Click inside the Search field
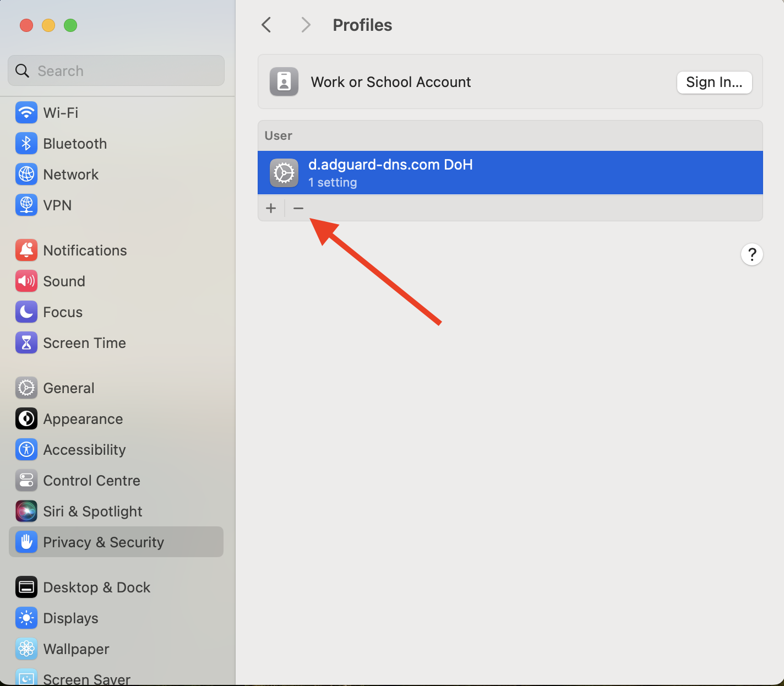This screenshot has height=686, width=784. click(x=116, y=70)
